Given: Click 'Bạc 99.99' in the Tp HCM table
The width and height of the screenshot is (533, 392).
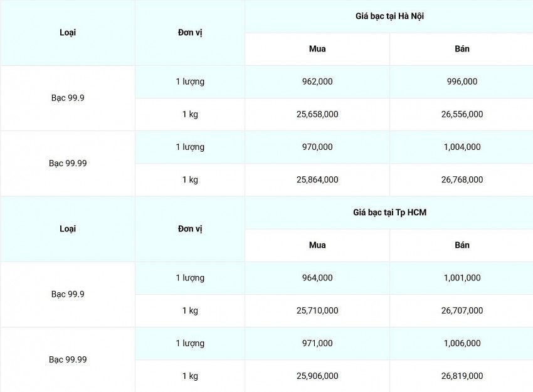Looking at the screenshot, I should point(68,359).
